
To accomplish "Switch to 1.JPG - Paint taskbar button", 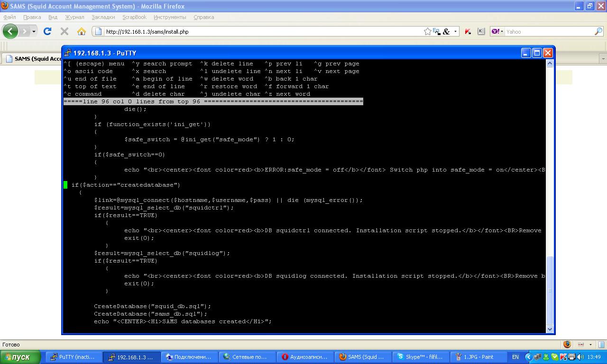I will coord(478,357).
